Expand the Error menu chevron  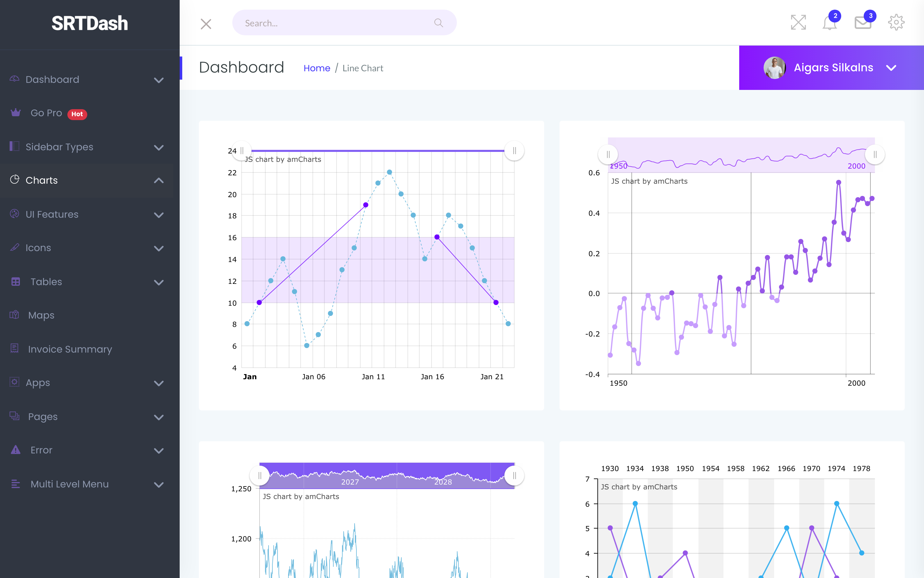click(158, 451)
